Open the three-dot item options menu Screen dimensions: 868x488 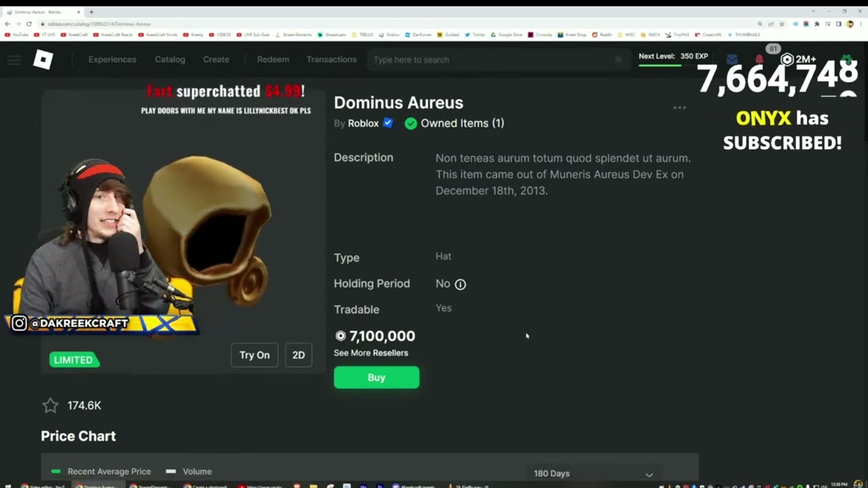(679, 108)
